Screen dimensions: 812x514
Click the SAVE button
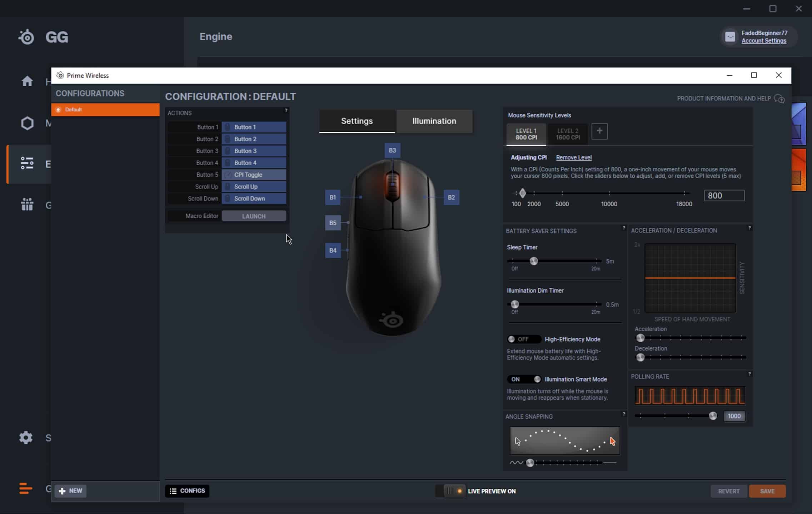[767, 491]
